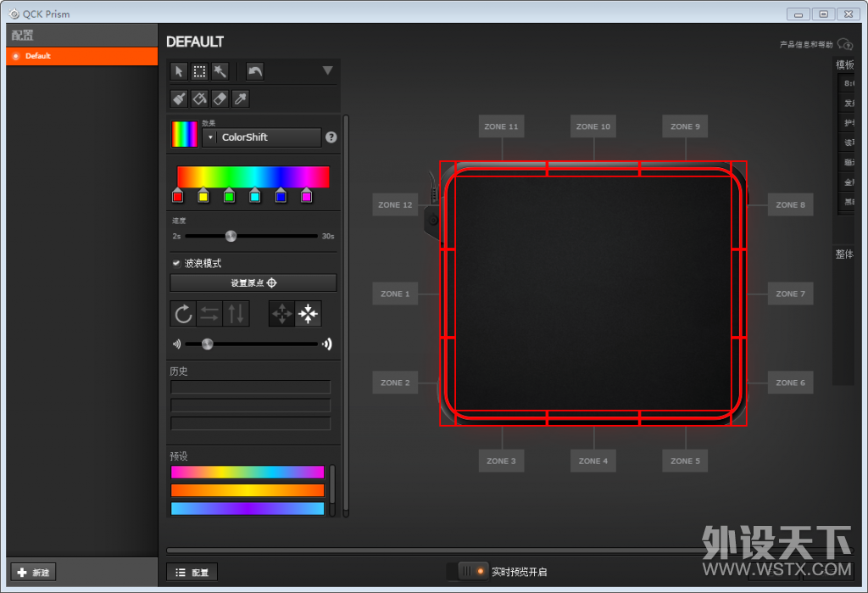Collapse the 整体 section on right panel

844,253
